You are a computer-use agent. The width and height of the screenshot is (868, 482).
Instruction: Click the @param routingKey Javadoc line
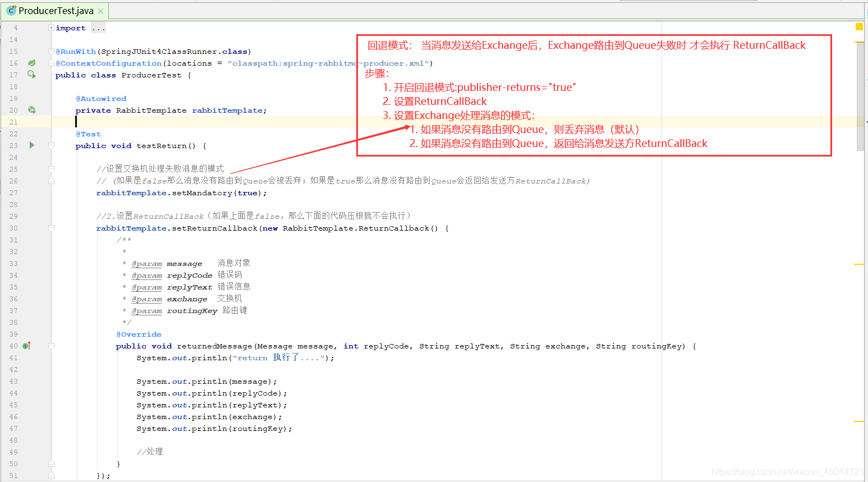point(185,310)
